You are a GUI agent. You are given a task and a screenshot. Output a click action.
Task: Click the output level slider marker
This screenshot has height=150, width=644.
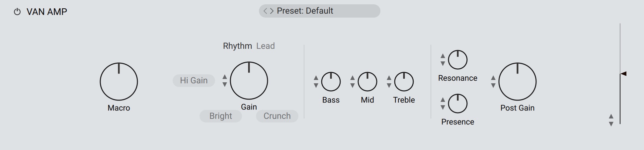click(623, 74)
